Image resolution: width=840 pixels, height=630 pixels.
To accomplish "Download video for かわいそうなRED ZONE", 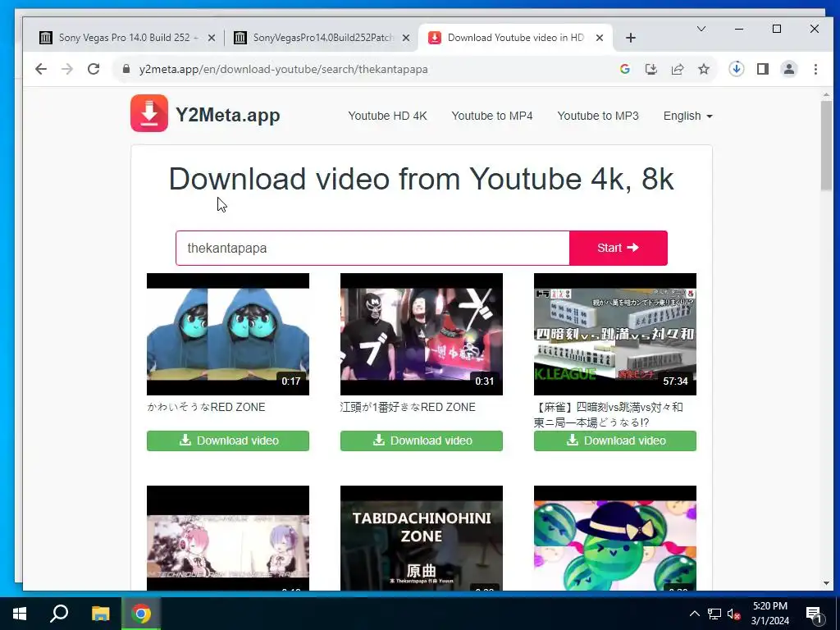I will (228, 441).
